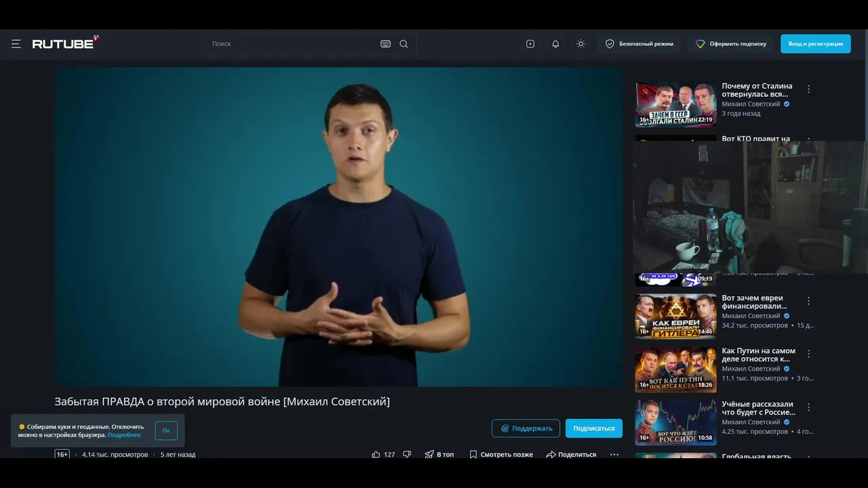868x488 pixels.
Task: Click the Поддержать button
Action: point(526,428)
